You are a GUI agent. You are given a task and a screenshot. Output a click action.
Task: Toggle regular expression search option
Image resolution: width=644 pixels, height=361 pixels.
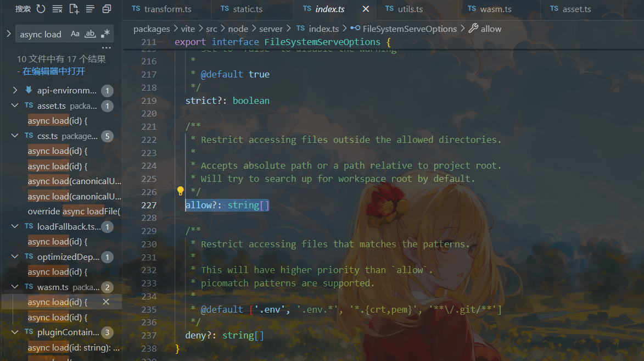tap(105, 34)
